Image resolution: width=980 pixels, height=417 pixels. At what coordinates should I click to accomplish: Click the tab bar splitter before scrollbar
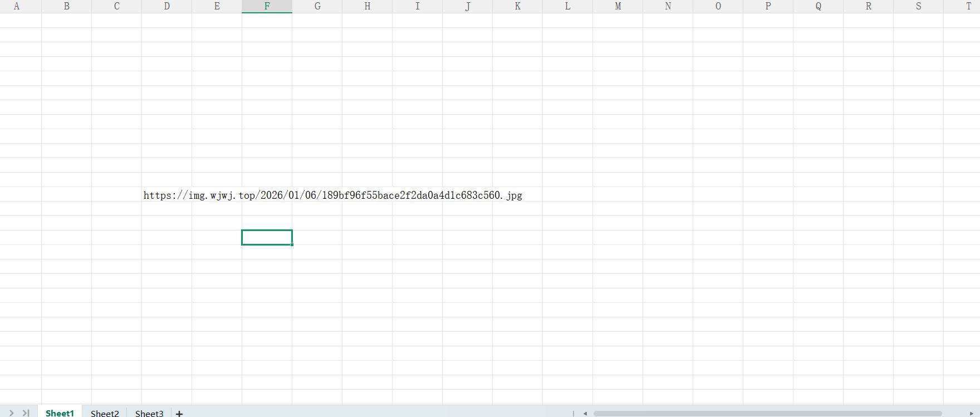pos(574,413)
